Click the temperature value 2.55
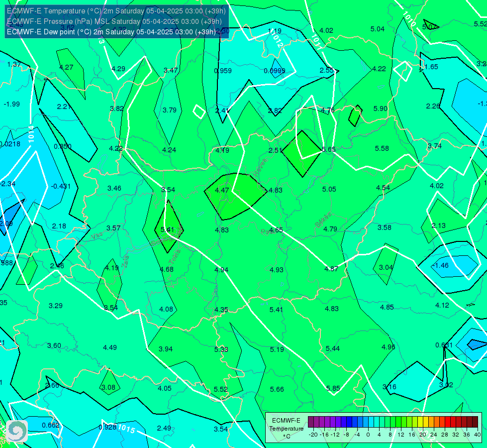Image resolution: width=487 pixels, height=448 pixels. point(327,70)
